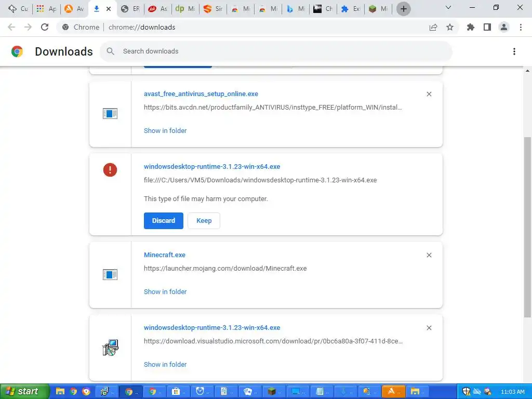Viewport: 532px width, 399px height.
Task: Open the Chrome three-dot menu
Action: [x=521, y=27]
